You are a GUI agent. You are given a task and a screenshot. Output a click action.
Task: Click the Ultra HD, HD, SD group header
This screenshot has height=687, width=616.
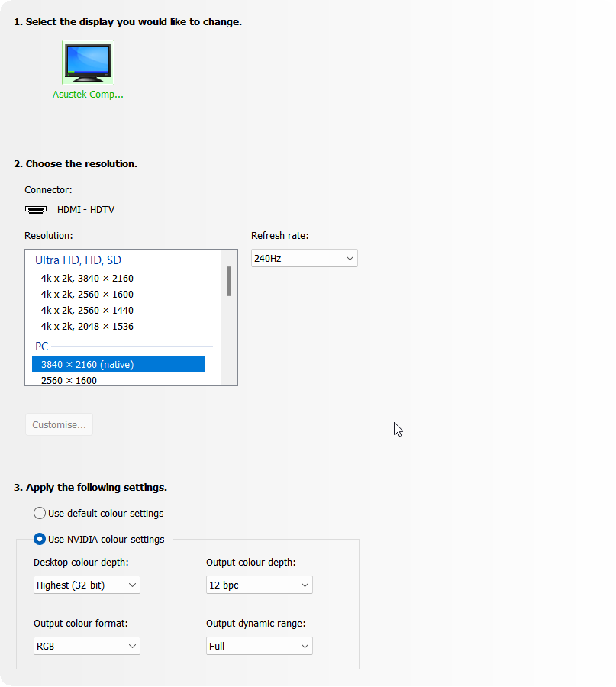click(78, 260)
